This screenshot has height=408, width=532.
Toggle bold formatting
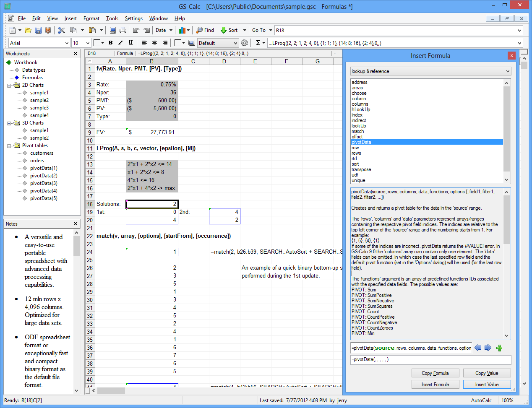click(111, 42)
